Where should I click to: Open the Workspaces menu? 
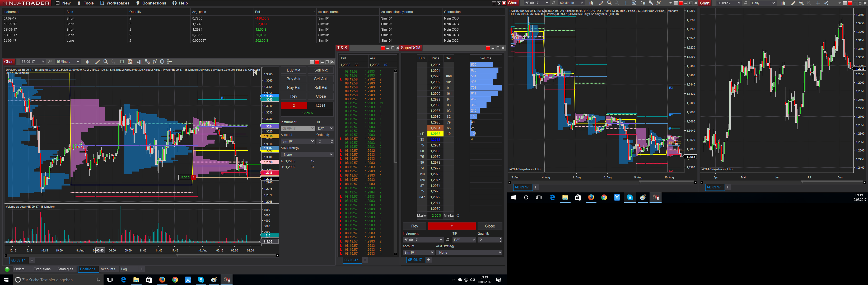tap(115, 3)
